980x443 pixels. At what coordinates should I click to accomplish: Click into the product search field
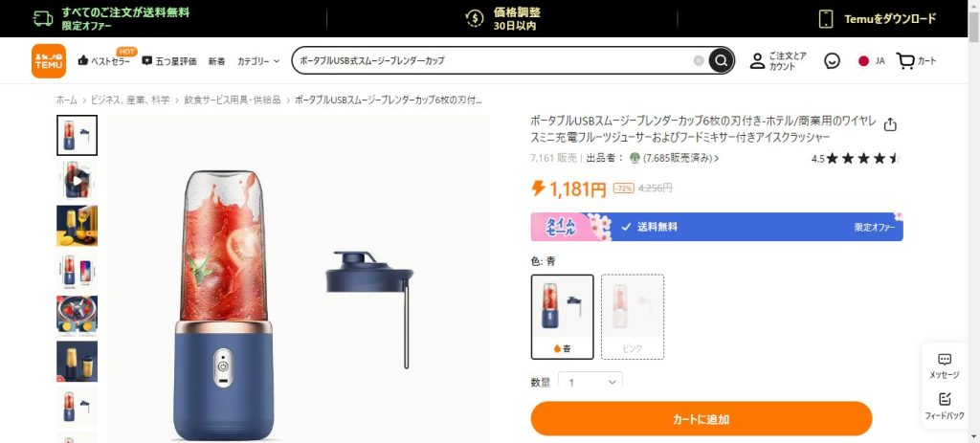point(494,60)
